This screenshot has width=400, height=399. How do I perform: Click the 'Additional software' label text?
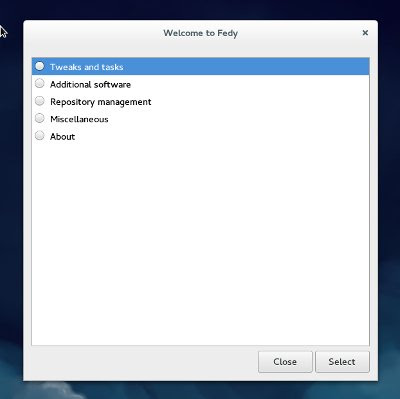[x=90, y=84]
